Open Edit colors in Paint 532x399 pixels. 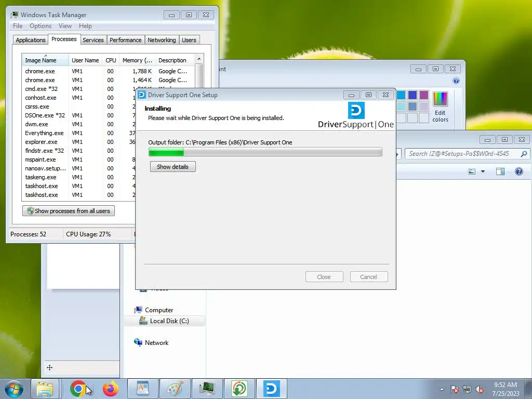click(441, 107)
